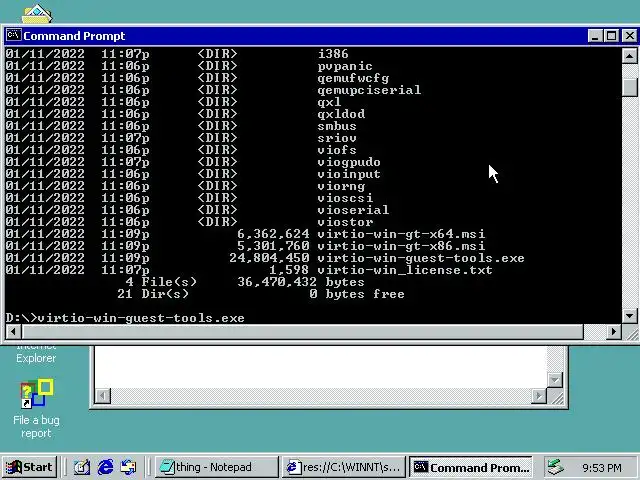Click the Command Prompt title bar system icon
Image resolution: width=640 pixels, height=480 pixels.
(13, 36)
